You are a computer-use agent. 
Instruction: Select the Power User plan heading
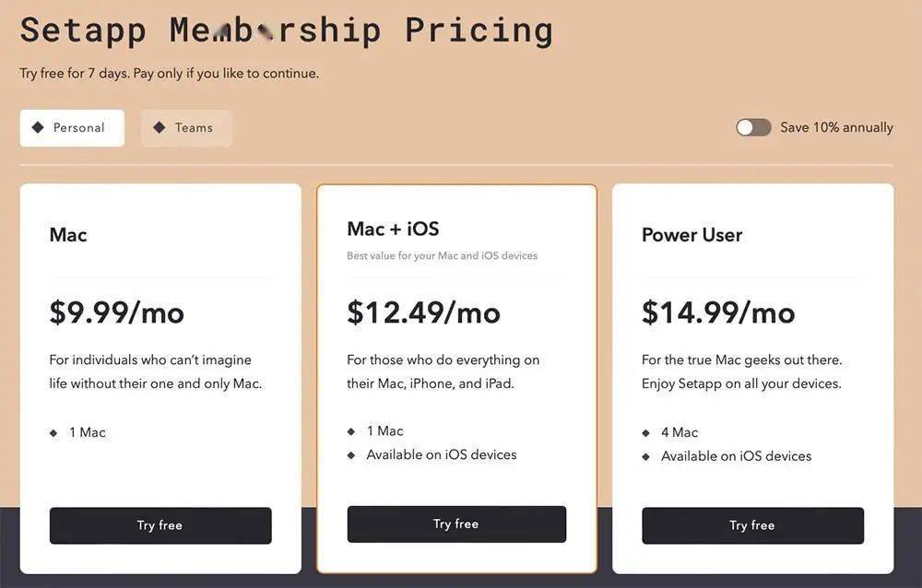click(691, 235)
